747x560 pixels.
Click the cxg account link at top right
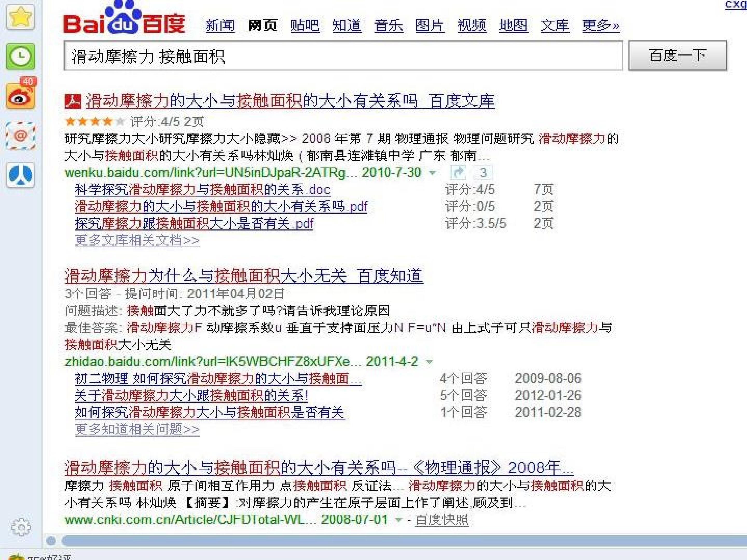[736, 5]
